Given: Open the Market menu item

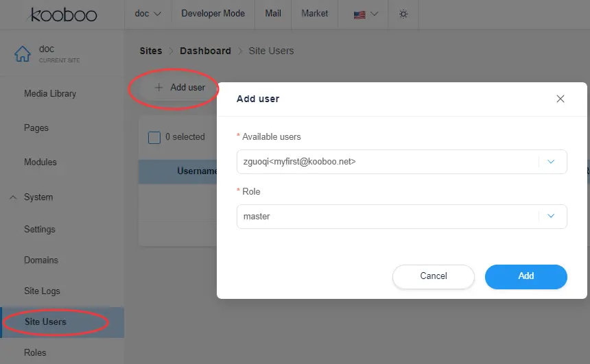Looking at the screenshot, I should click(x=314, y=14).
